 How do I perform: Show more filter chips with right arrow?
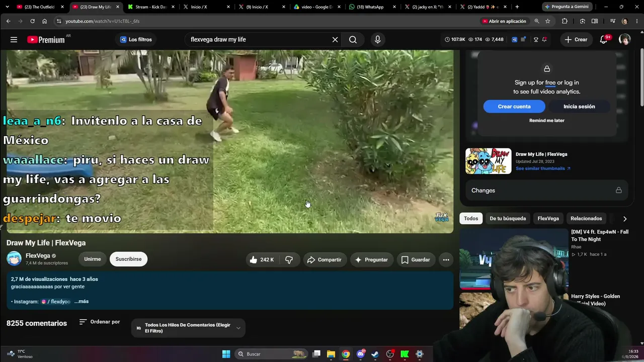(x=625, y=219)
